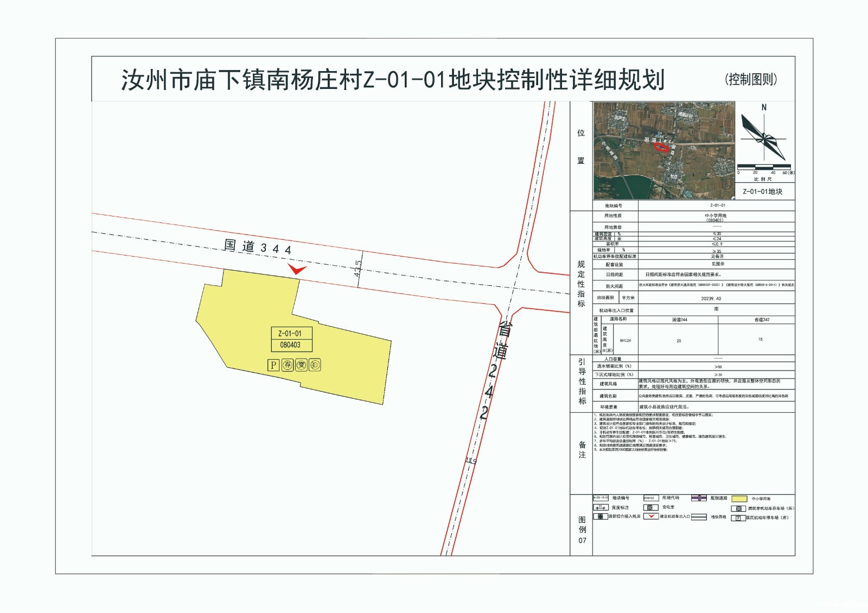Click the 变 substation icon in parcel
The image size is (868, 613).
point(301,365)
